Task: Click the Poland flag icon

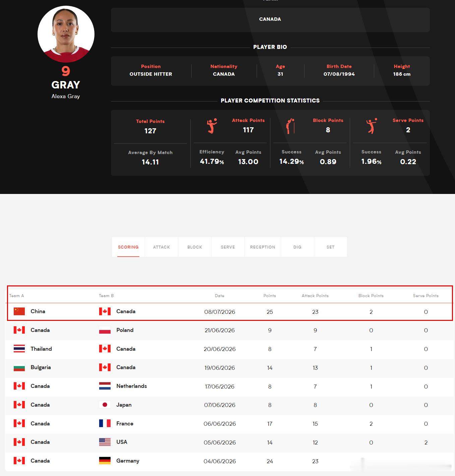Action: coord(105,330)
